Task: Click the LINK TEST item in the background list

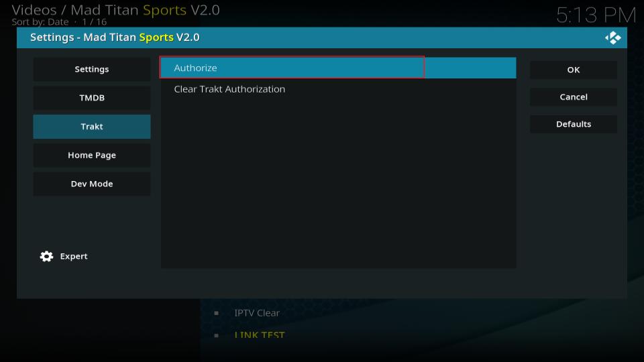Action: 259,335
